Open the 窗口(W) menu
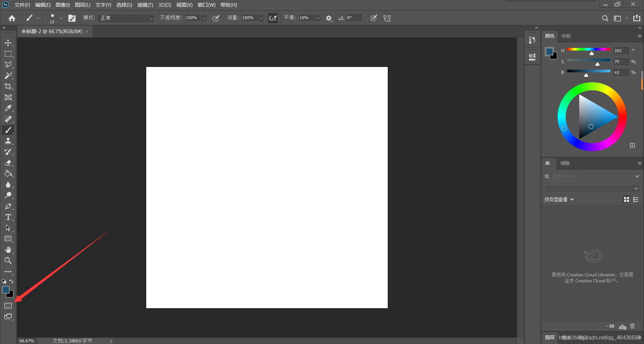The width and height of the screenshot is (644, 344). pyautogui.click(x=207, y=5)
